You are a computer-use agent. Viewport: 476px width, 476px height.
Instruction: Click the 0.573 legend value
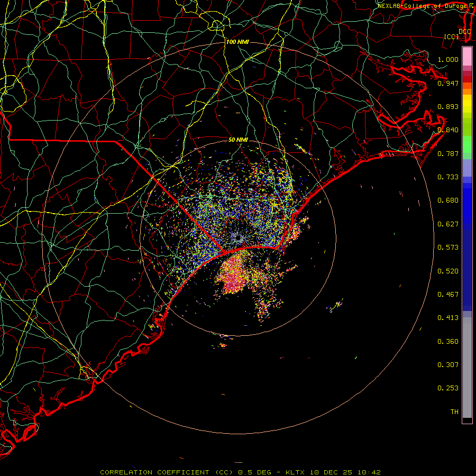click(448, 248)
